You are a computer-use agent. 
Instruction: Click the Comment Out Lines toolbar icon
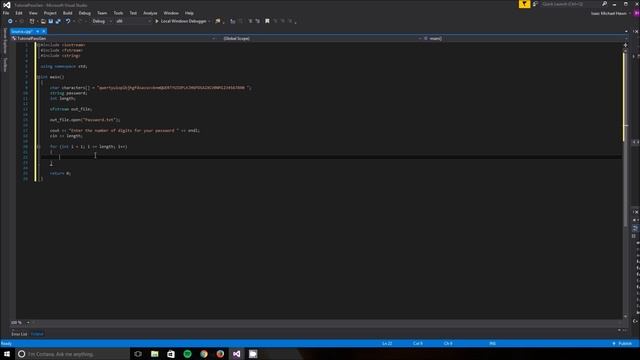pos(250,21)
